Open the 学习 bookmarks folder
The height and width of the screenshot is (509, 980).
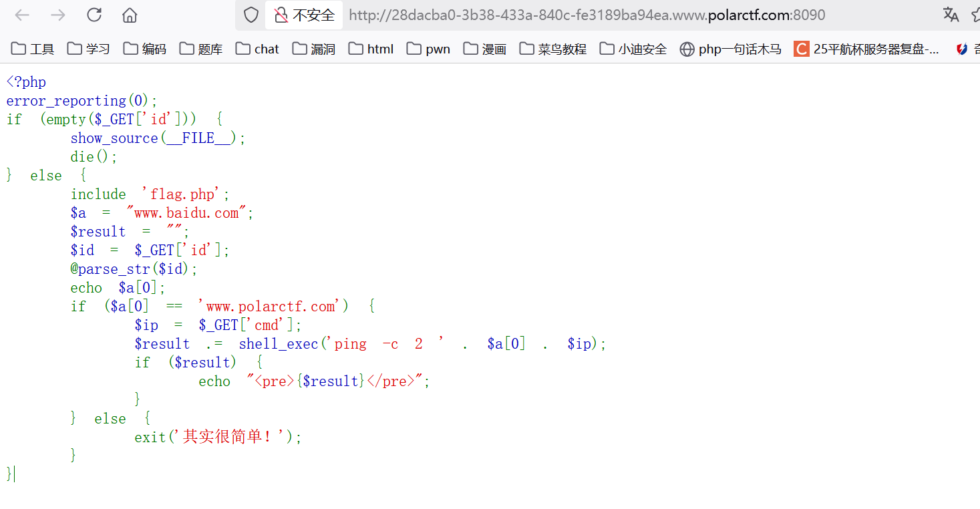(89, 49)
